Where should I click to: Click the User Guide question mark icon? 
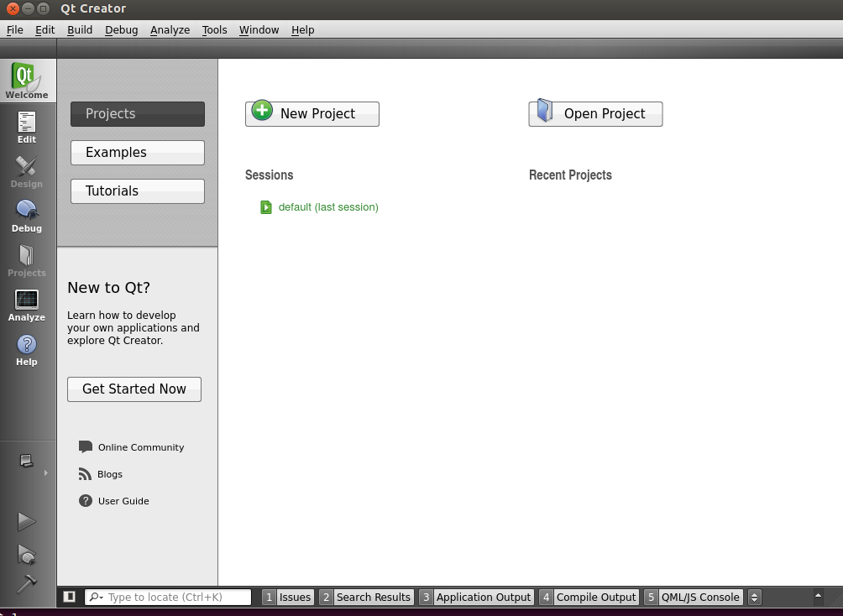86,500
